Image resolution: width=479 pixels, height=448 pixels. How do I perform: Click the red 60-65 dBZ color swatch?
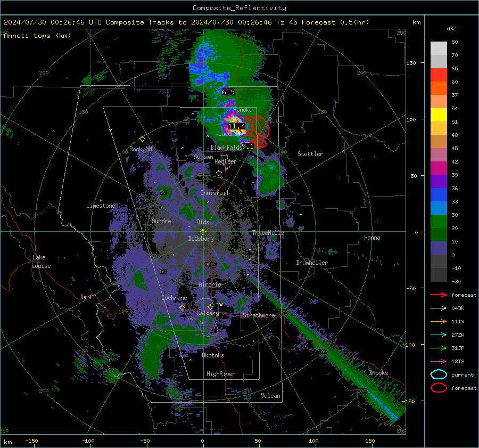tap(439, 75)
